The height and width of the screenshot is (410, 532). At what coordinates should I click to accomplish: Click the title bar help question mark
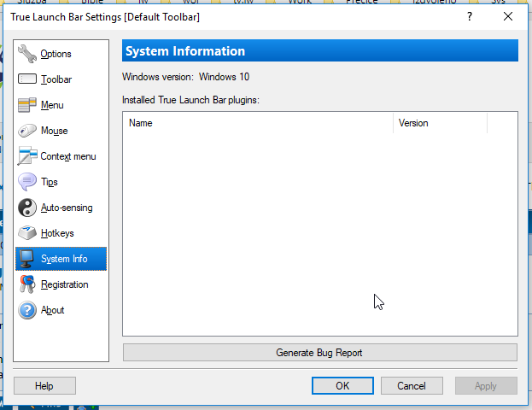click(x=469, y=16)
